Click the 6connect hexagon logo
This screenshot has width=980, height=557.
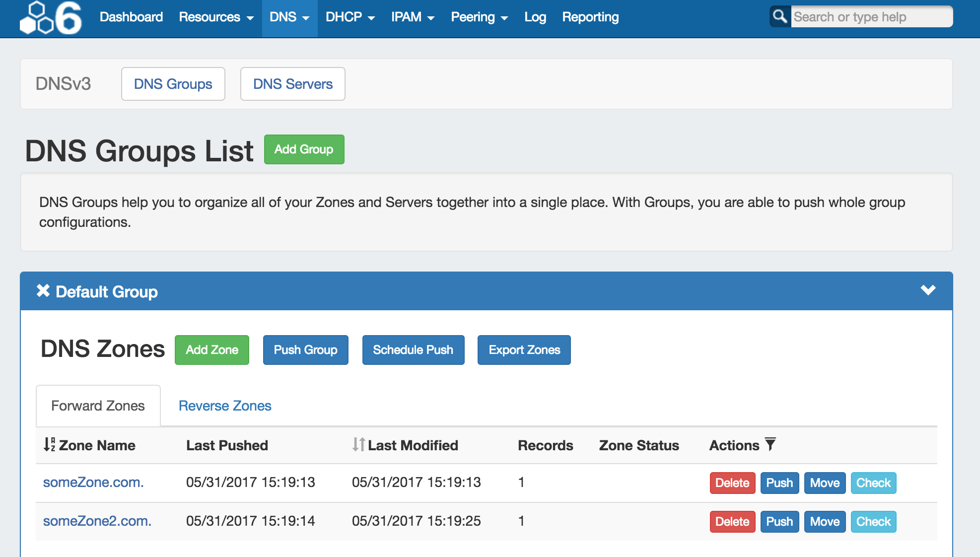[x=51, y=18]
